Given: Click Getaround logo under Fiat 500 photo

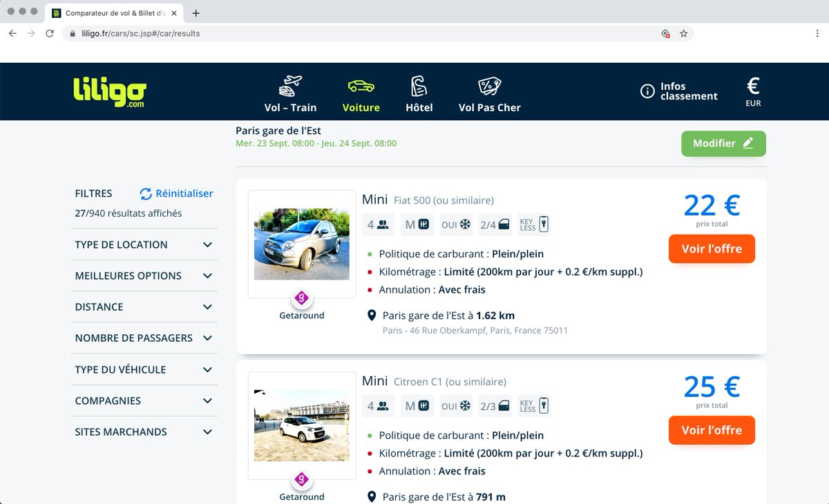Looking at the screenshot, I should point(302,298).
